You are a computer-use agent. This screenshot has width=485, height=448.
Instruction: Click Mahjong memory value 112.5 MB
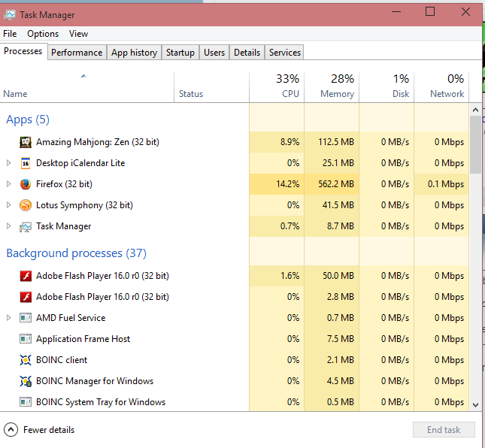[336, 142]
